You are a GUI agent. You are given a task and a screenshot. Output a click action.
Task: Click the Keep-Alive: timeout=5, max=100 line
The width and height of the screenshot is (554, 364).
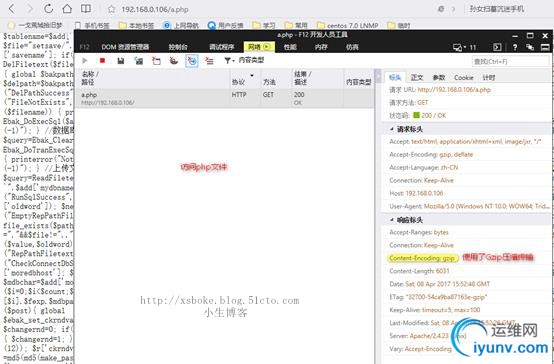coord(435,310)
